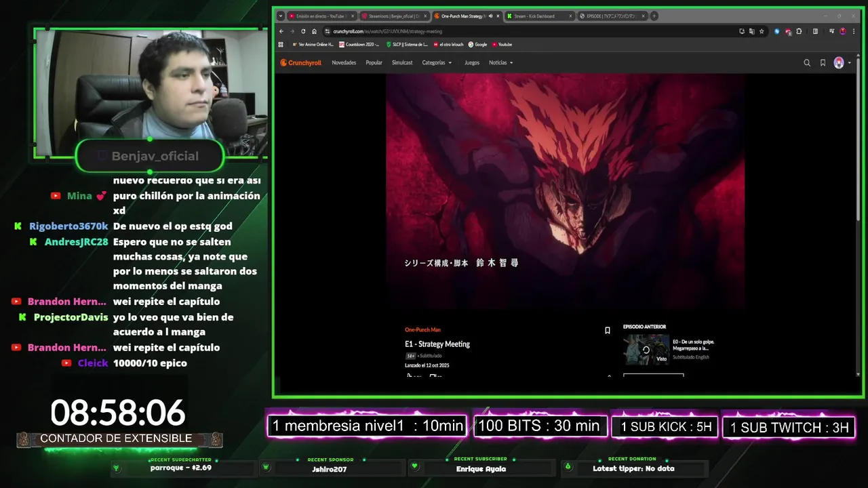Image resolution: width=868 pixels, height=488 pixels.
Task: Click the 1 membresia nivel1 : 10min banner
Action: 367,426
